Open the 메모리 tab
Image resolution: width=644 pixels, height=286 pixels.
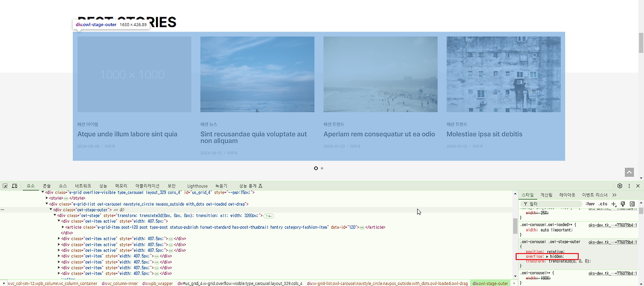tap(121, 186)
